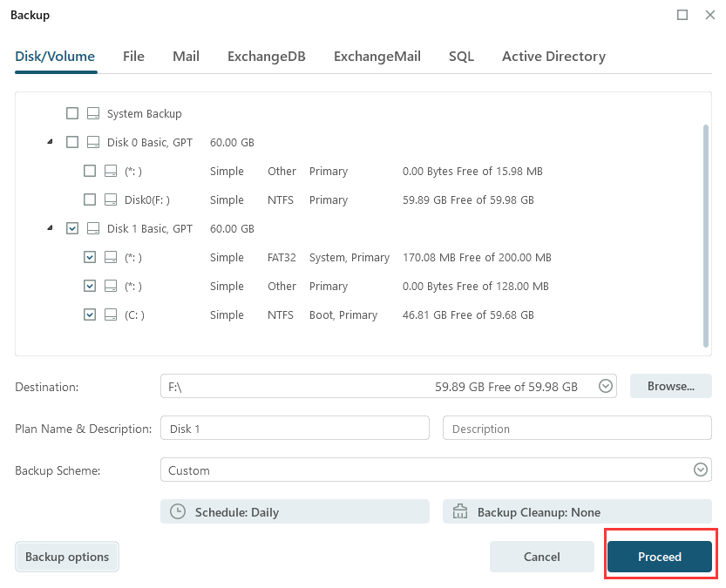This screenshot has height=588, width=726.
Task: Click the FAT32 system partition volume icon
Action: point(111,258)
